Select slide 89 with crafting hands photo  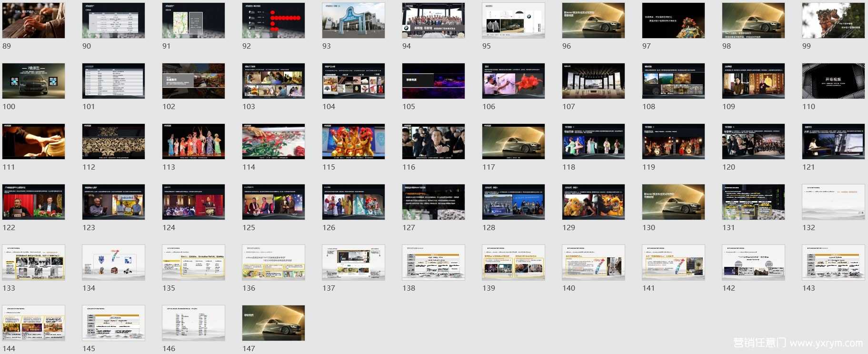33,20
